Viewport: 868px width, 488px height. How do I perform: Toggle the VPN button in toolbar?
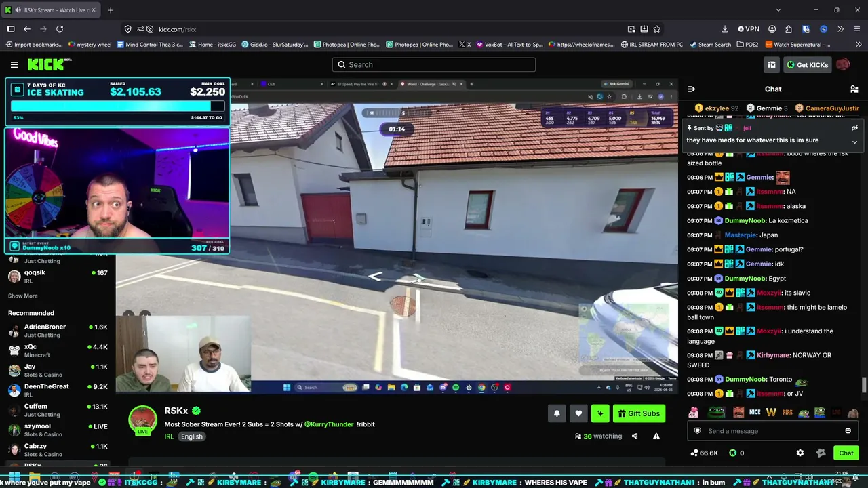point(749,29)
